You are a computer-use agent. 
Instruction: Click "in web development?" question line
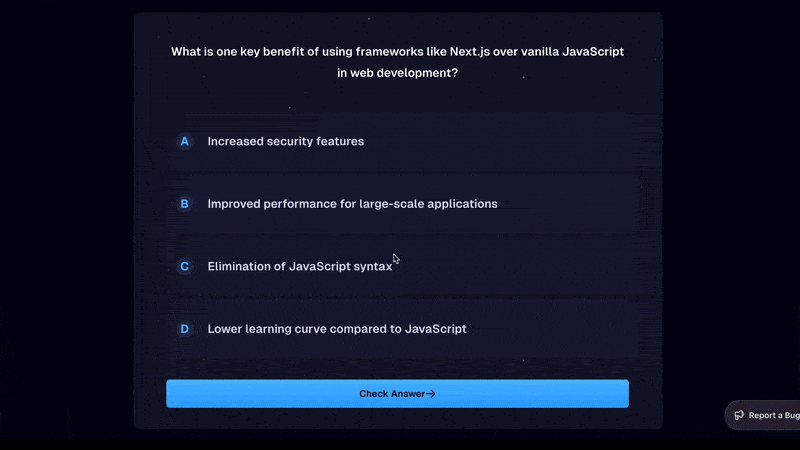coord(398,72)
